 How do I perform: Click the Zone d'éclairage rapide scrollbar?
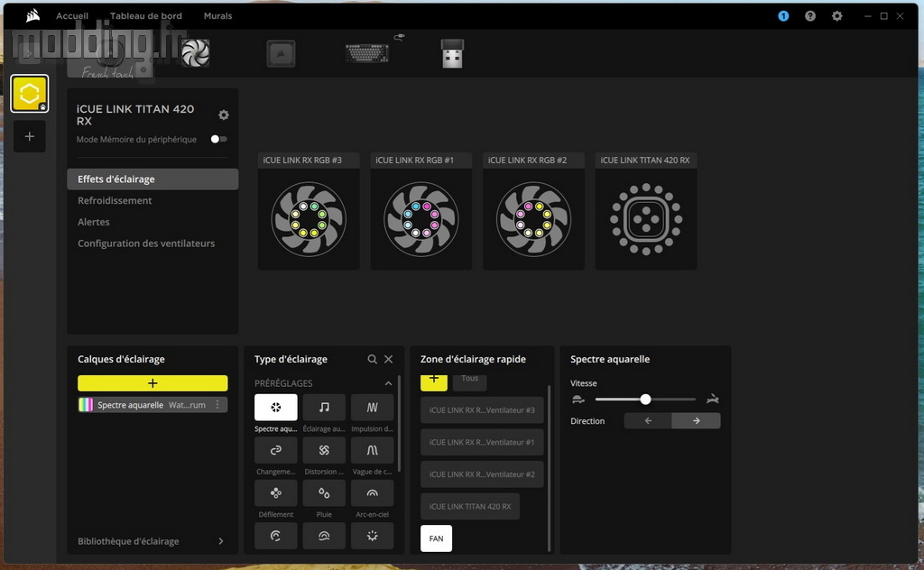(x=550, y=468)
